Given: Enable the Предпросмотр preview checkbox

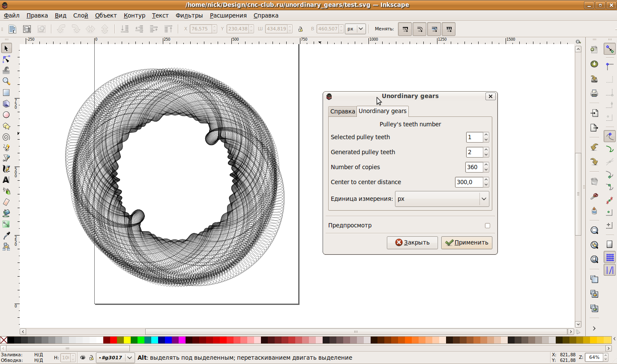Looking at the screenshot, I should pyautogui.click(x=487, y=226).
